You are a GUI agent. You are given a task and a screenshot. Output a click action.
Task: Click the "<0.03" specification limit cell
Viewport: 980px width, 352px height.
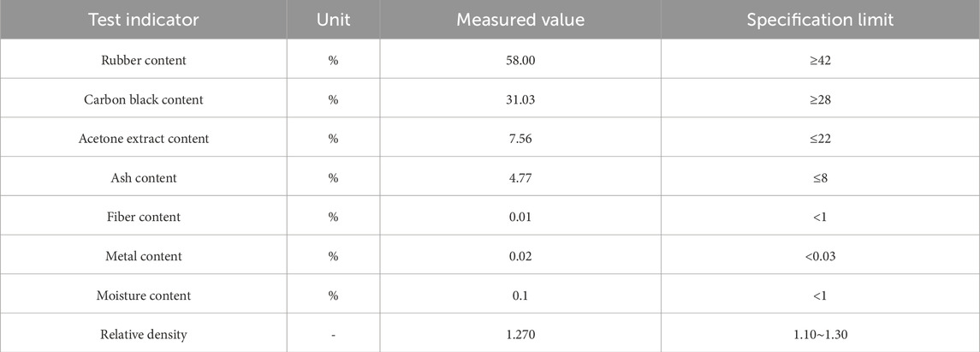(820, 256)
